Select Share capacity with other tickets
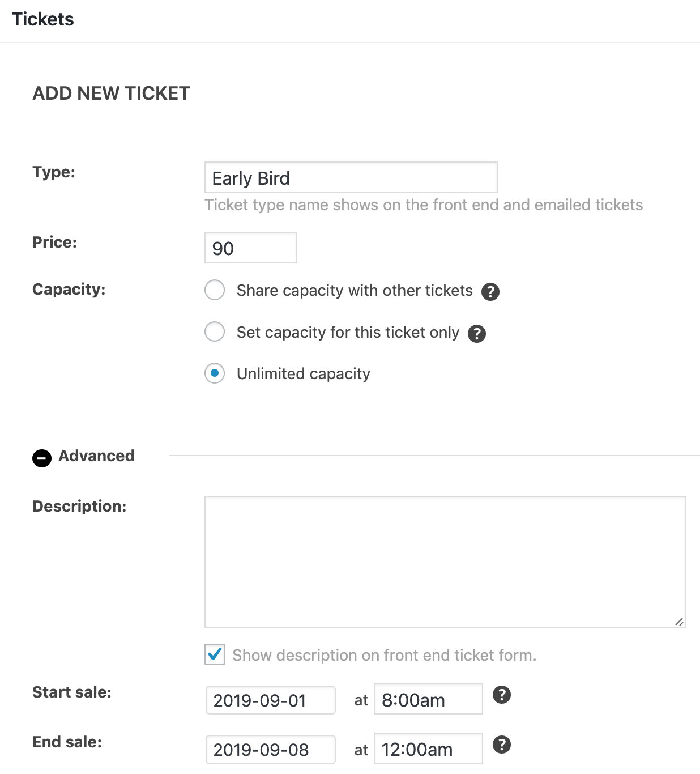 coord(215,290)
